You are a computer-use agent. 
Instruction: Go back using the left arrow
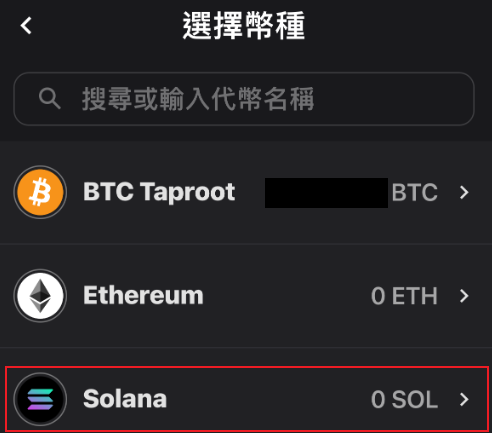[26, 26]
